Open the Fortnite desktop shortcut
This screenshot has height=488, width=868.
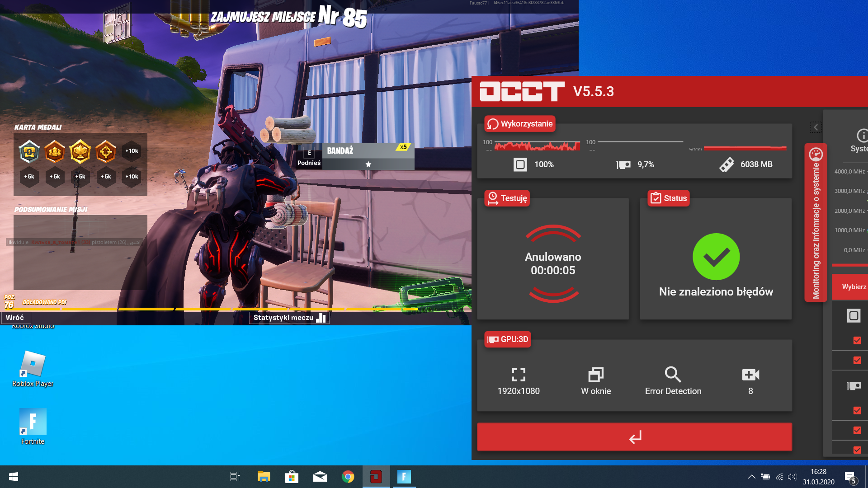33,427
